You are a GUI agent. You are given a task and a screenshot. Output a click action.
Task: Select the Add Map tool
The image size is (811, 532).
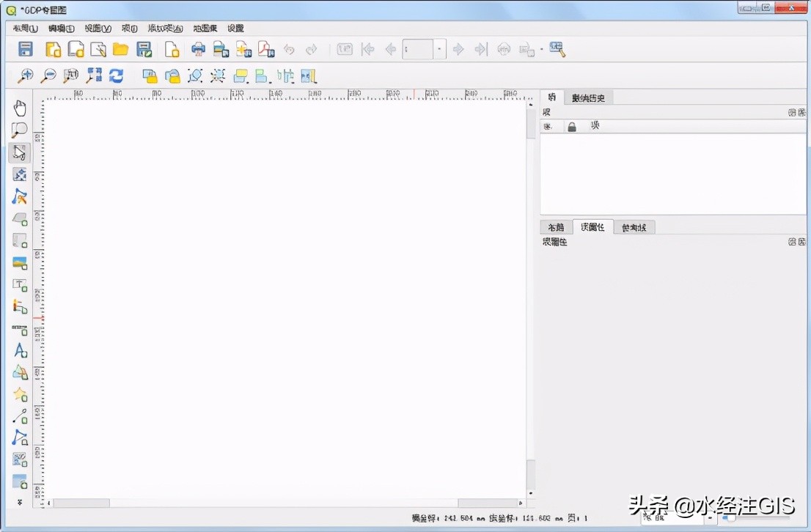[x=20, y=218]
